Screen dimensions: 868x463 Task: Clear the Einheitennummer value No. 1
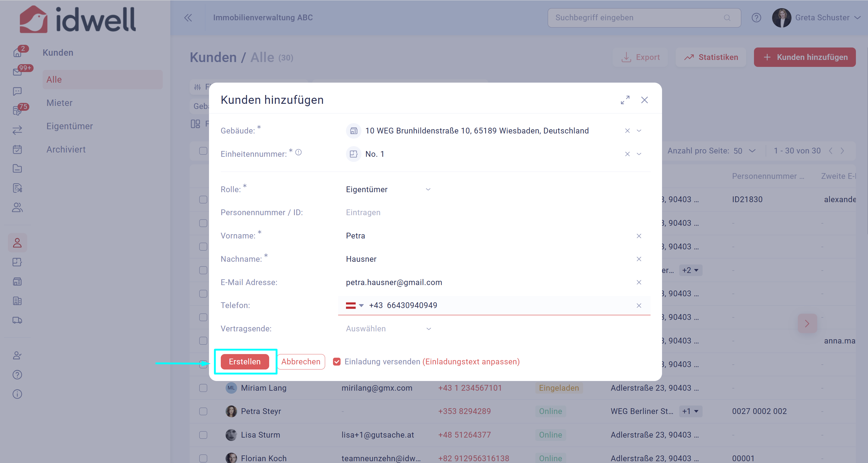[x=627, y=154]
